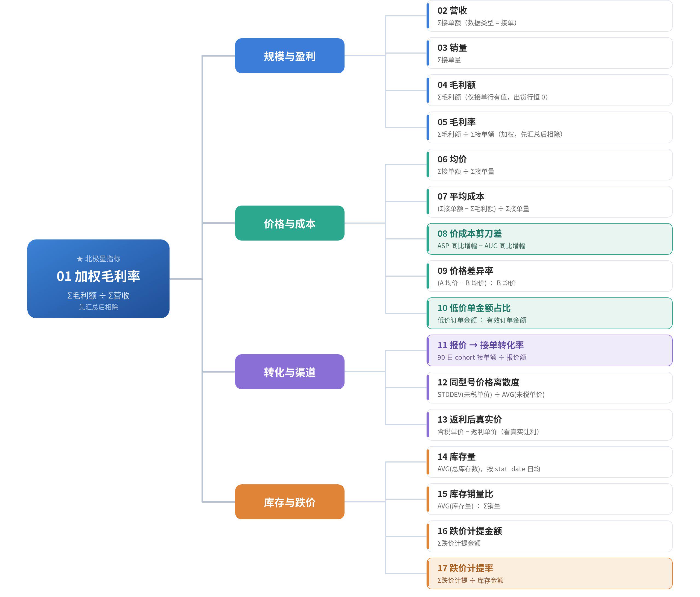Image resolution: width=700 pixels, height=597 pixels.
Task: Click formula ASP 同比增幅 − AUC 同比增幅
Action: pyautogui.click(x=482, y=246)
